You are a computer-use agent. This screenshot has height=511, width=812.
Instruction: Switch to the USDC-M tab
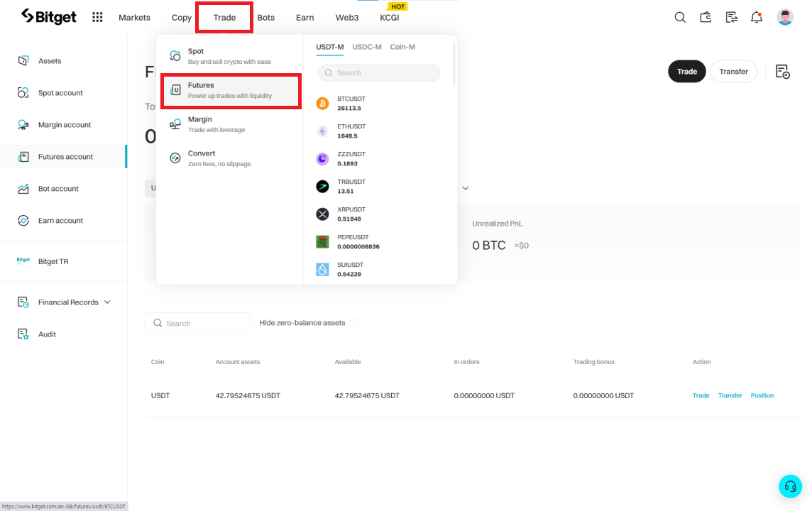pos(367,47)
